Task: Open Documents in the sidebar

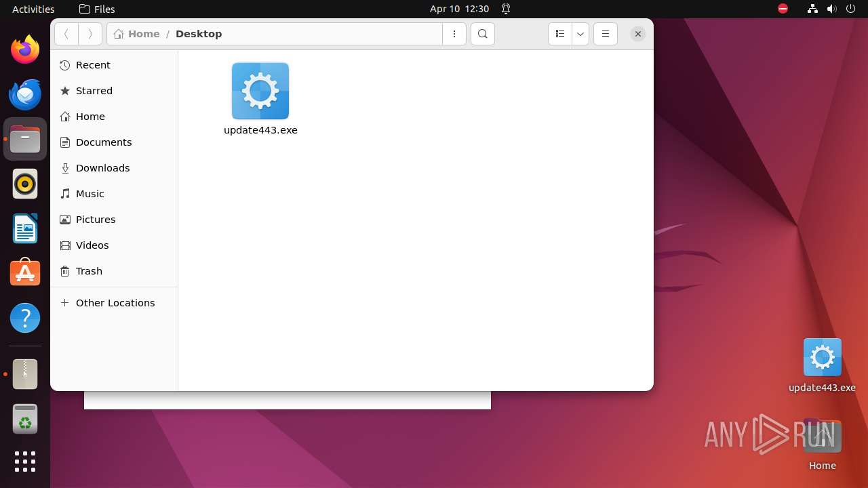Action: (114, 142)
